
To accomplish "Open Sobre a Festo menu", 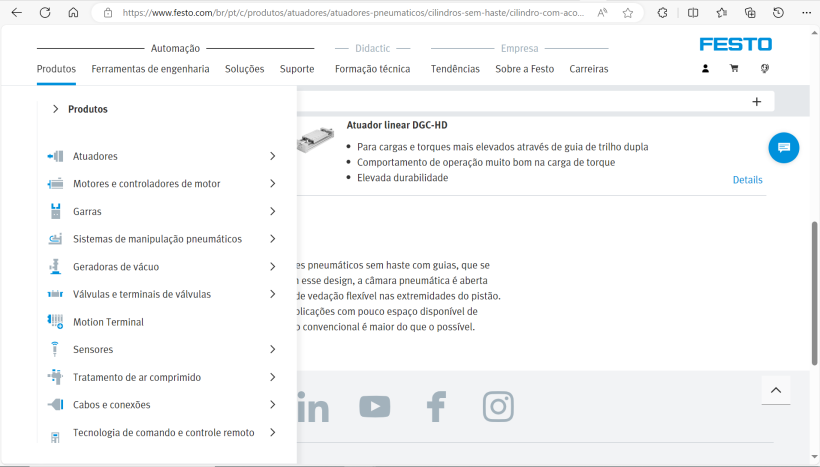I will [525, 69].
